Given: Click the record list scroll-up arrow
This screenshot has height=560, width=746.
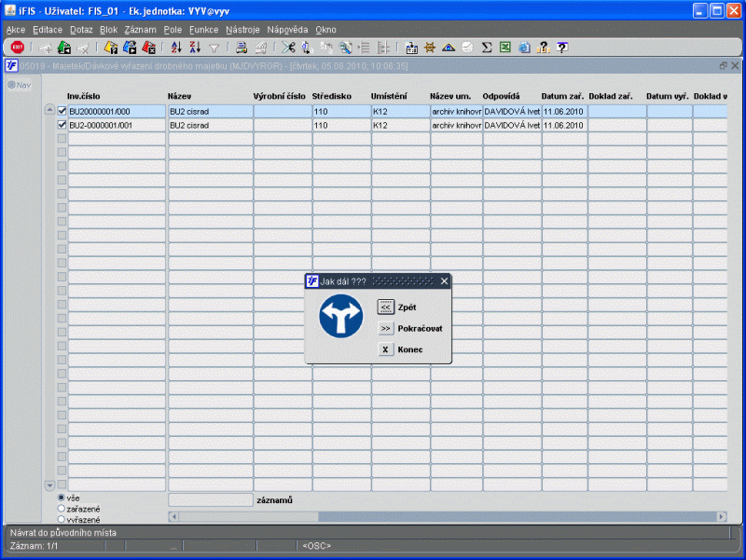Looking at the screenshot, I should [x=49, y=110].
